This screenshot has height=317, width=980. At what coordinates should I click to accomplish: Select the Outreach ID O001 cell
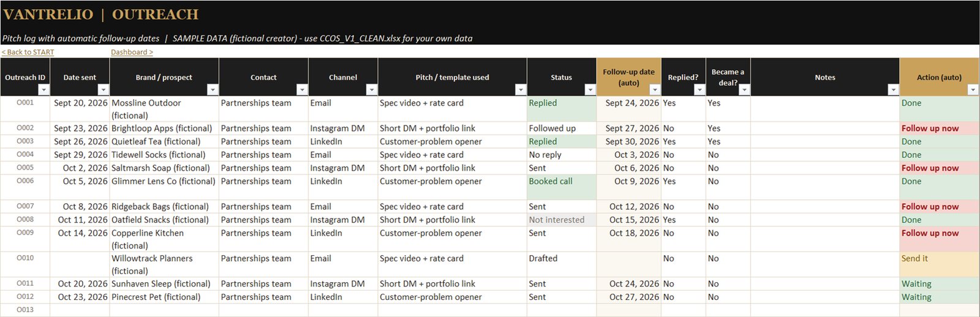click(25, 109)
